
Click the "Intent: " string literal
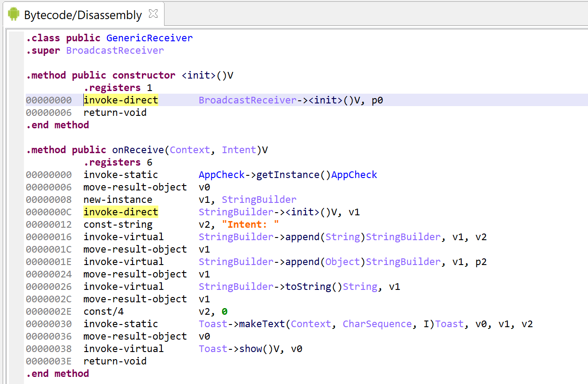coord(250,225)
